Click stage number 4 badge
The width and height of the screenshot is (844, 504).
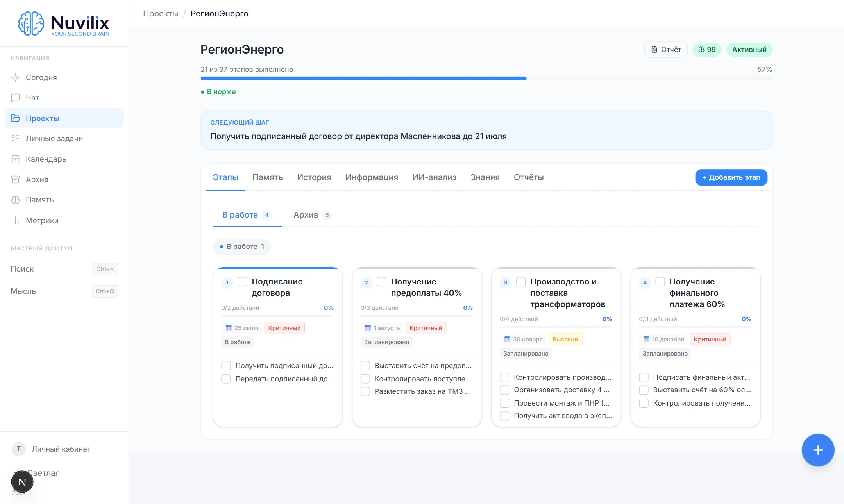click(x=645, y=282)
